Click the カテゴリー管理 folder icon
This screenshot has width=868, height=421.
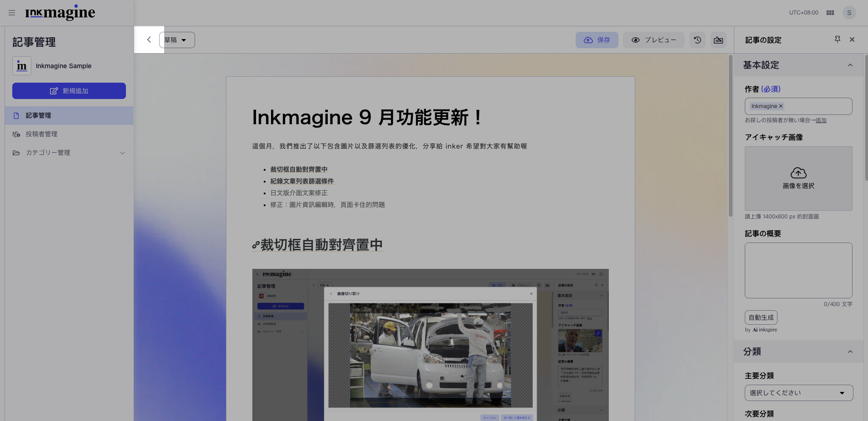pyautogui.click(x=16, y=153)
